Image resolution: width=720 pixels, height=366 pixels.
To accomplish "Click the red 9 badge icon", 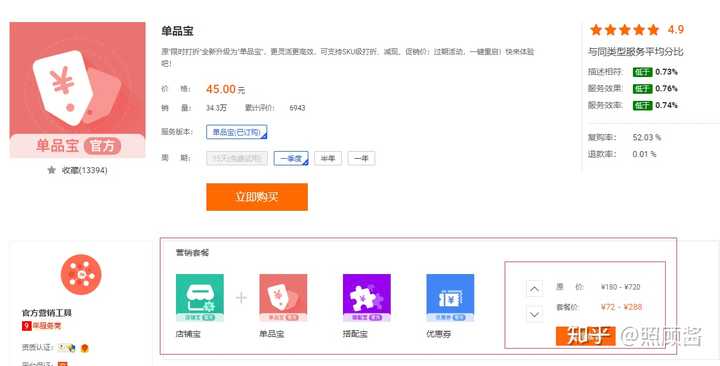I will tap(27, 326).
